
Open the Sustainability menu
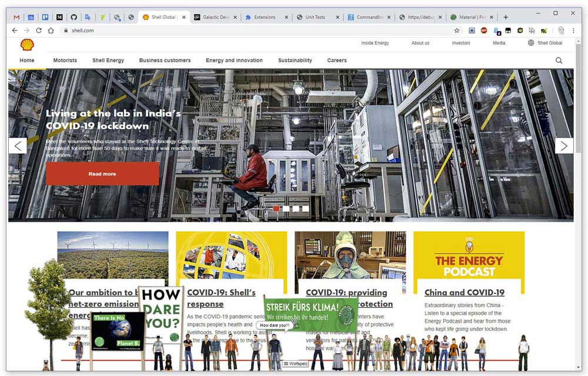[x=295, y=61]
